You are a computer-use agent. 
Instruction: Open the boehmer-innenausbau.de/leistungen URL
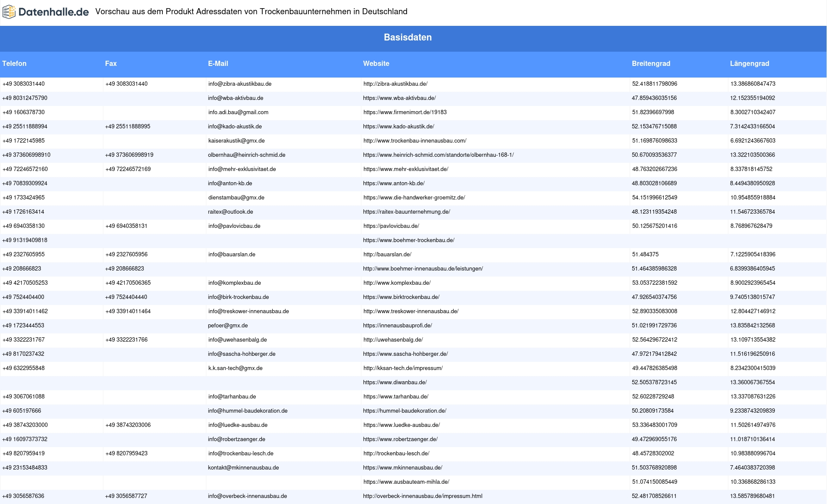423,269
